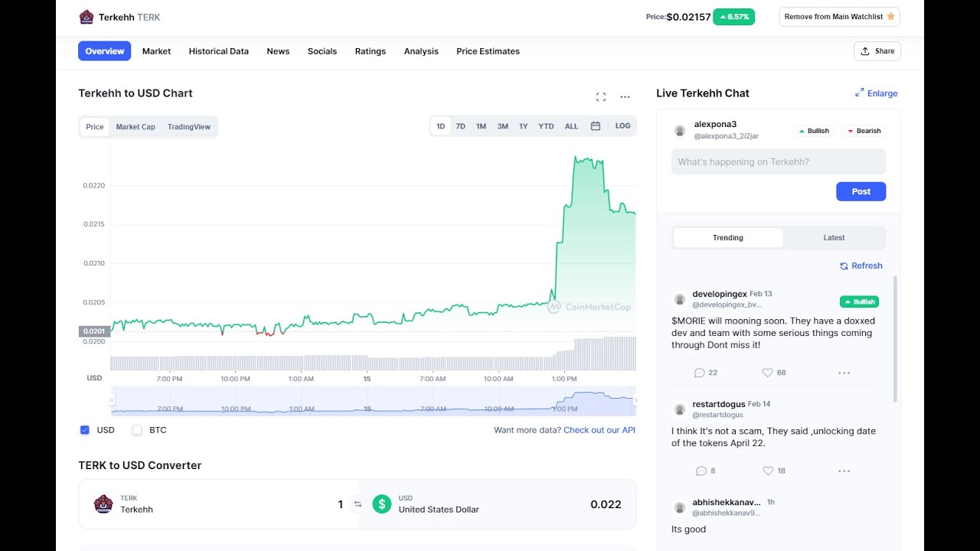Toggle LOG scale on chart
Viewport: 980px width, 551px height.
(x=623, y=126)
